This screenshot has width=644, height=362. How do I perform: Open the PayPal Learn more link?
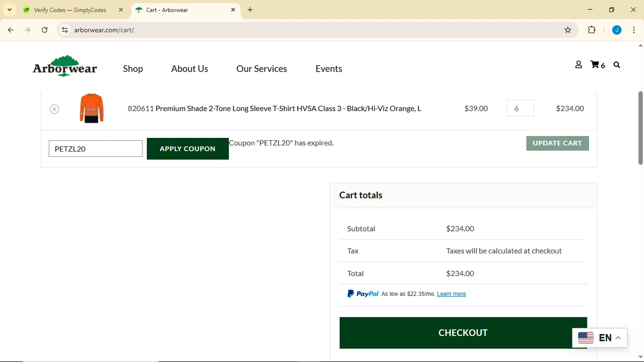click(x=451, y=294)
